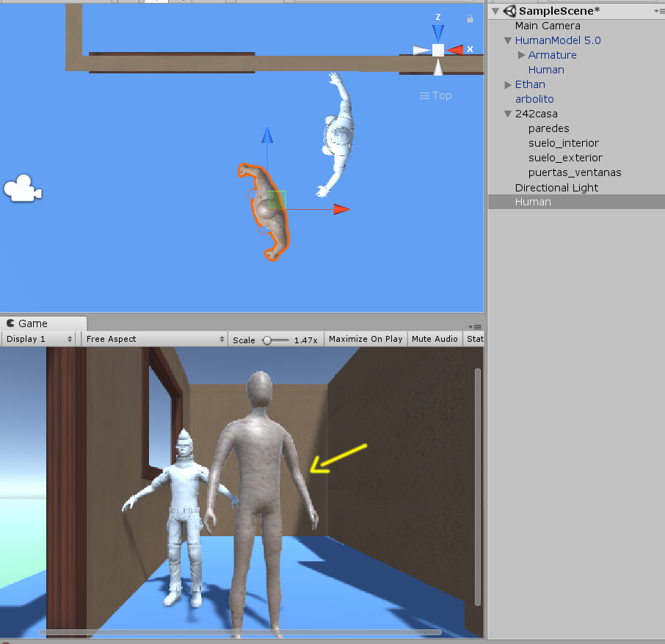Select Directional Light in hierarchy
Screen dimensions: 665x644
[556, 188]
